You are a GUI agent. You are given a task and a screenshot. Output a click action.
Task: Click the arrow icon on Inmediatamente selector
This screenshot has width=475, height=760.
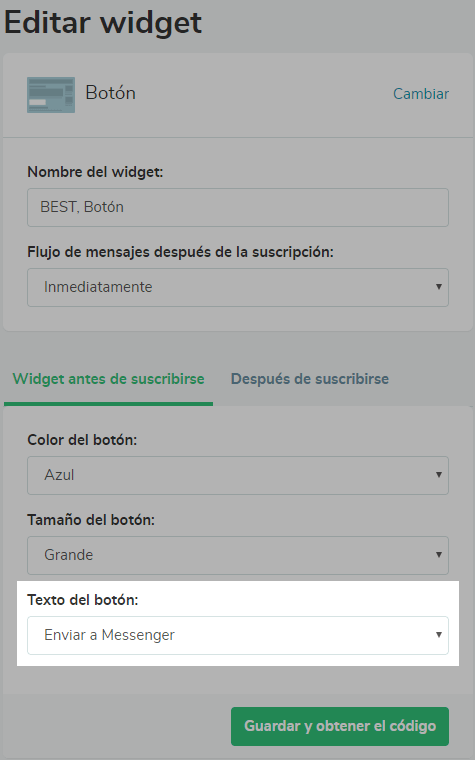tap(439, 287)
